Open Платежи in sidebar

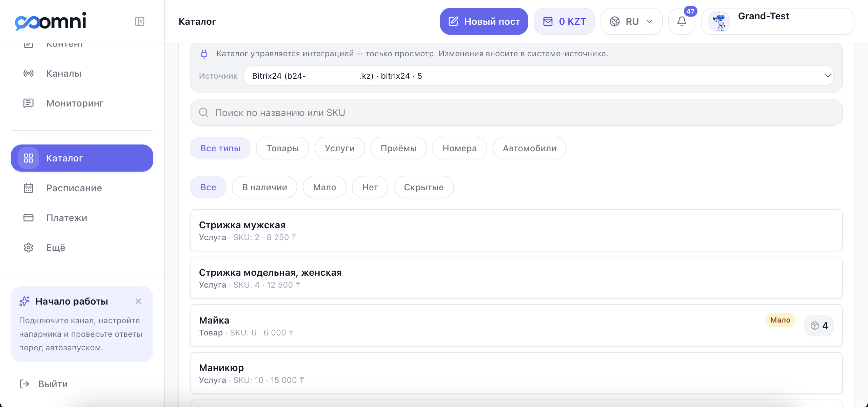coord(82,218)
